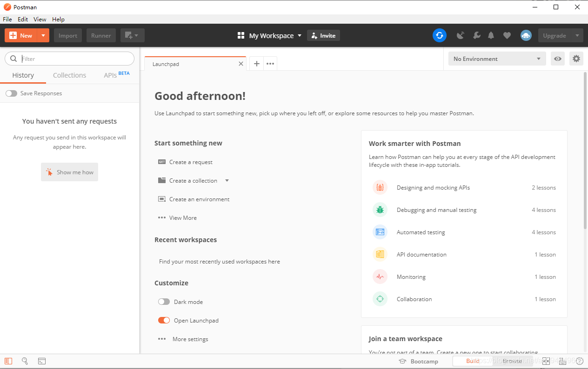Viewport: 588px width, 369px height.
Task: Open the Help menu
Action: click(x=58, y=19)
